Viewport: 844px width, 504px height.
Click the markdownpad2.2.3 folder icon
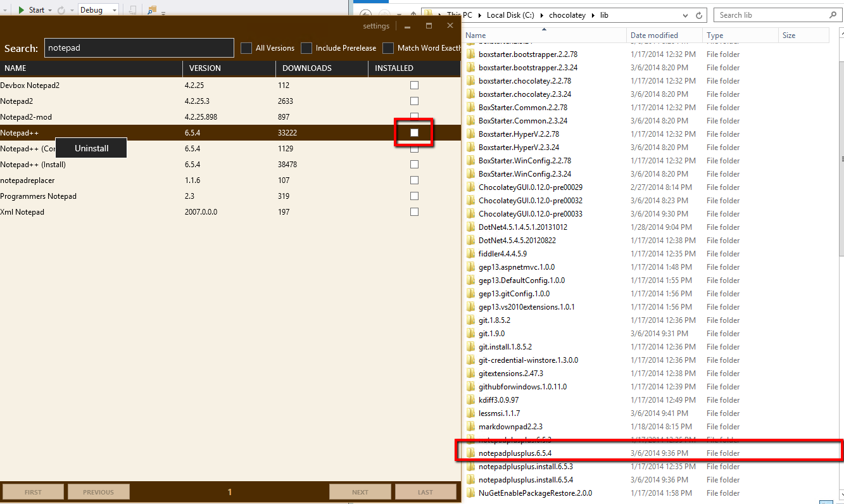tap(470, 427)
